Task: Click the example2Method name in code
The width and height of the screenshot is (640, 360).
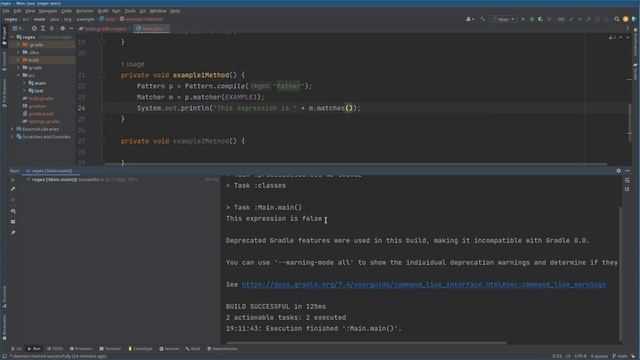Action: (x=200, y=141)
